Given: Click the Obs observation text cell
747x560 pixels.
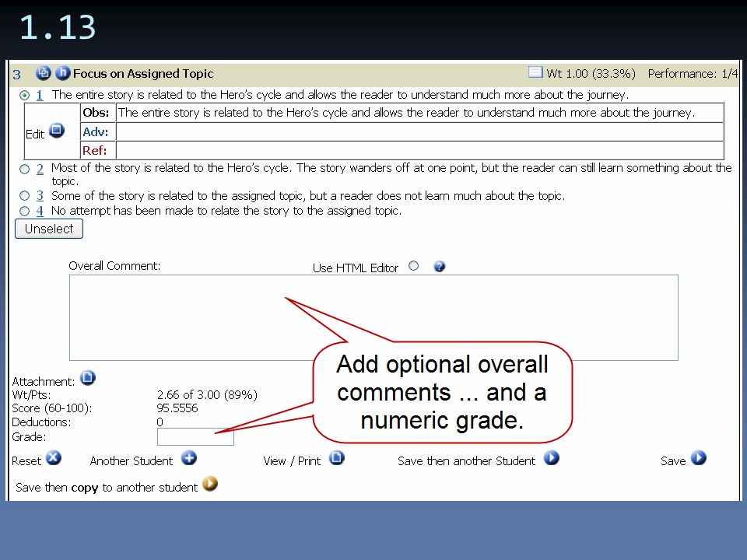Looking at the screenshot, I should [x=419, y=113].
